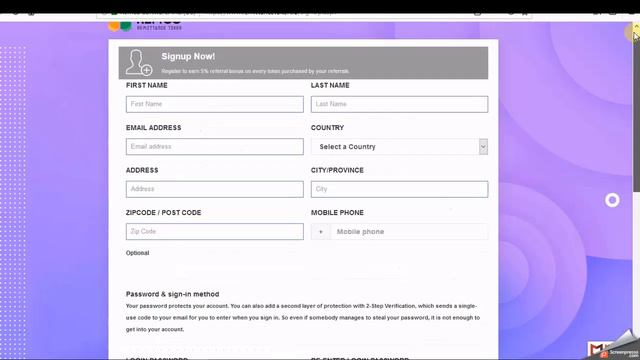
Task: Click the 'FIRST NAME' label
Action: tap(147, 85)
